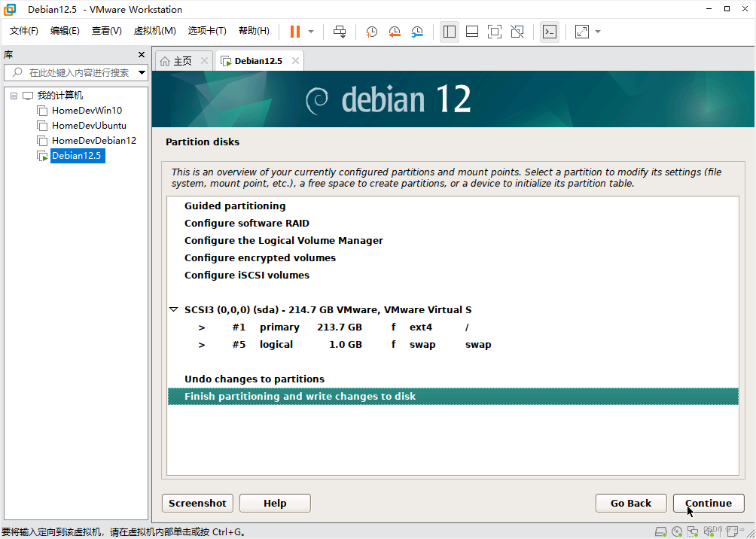
Task: Toggle the library panel visibility
Action: tap(449, 31)
